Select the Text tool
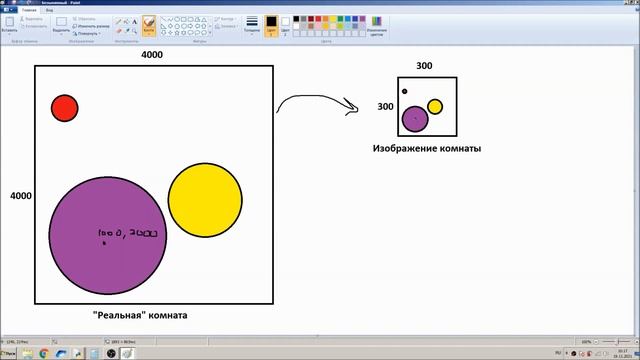Screen dimensions: 640x360 pyautogui.click(x=135, y=21)
